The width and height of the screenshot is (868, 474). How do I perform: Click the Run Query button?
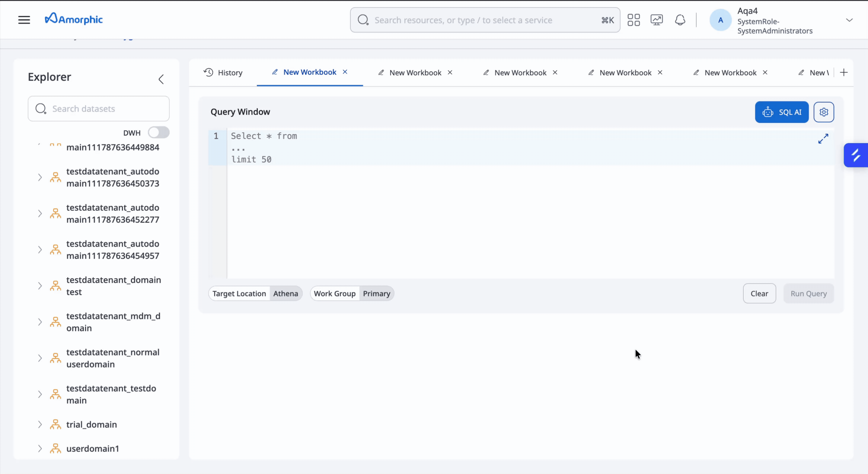click(809, 294)
